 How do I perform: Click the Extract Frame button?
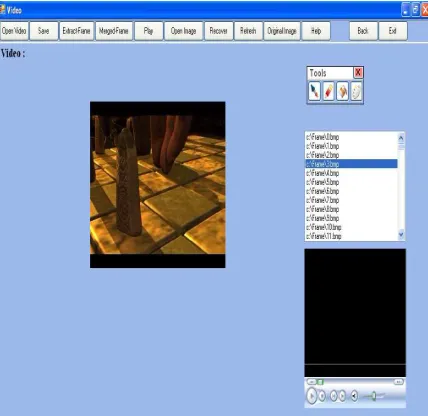[x=76, y=31]
